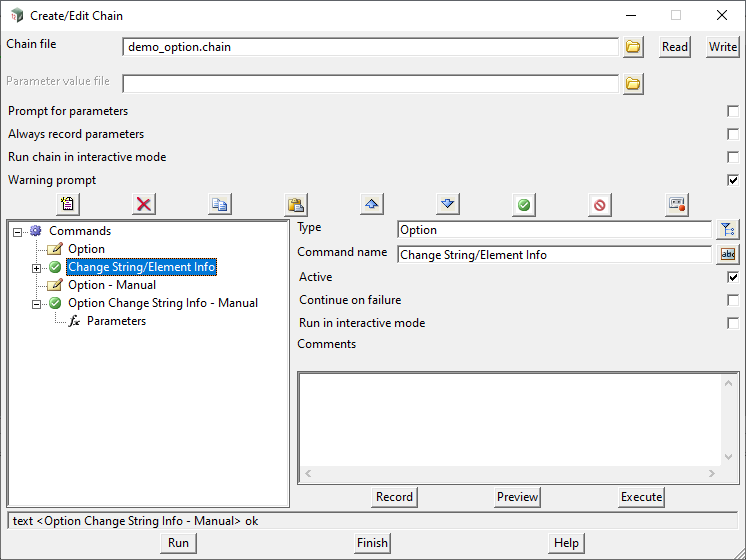This screenshot has height=560, width=746.
Task: Click the status message text line
Action: click(x=373, y=521)
